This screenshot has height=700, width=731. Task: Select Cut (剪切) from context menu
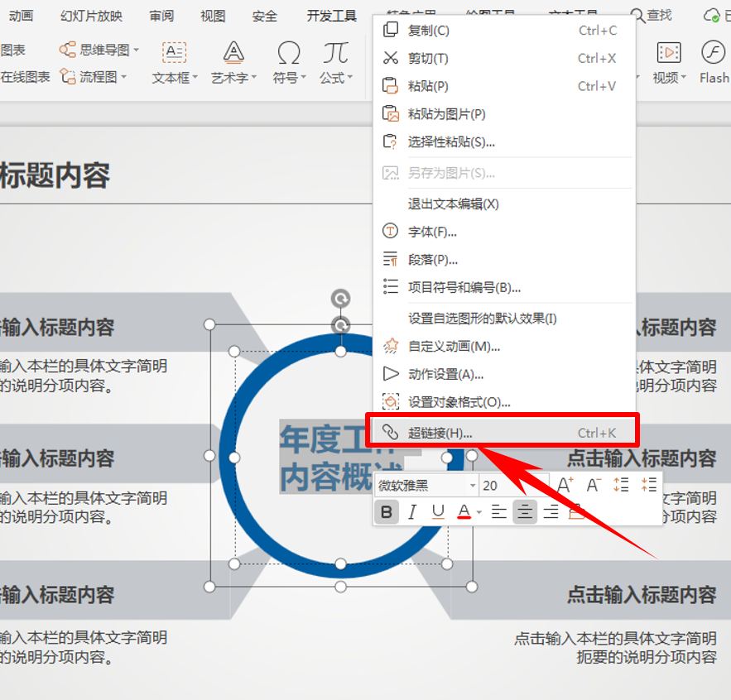click(x=504, y=58)
